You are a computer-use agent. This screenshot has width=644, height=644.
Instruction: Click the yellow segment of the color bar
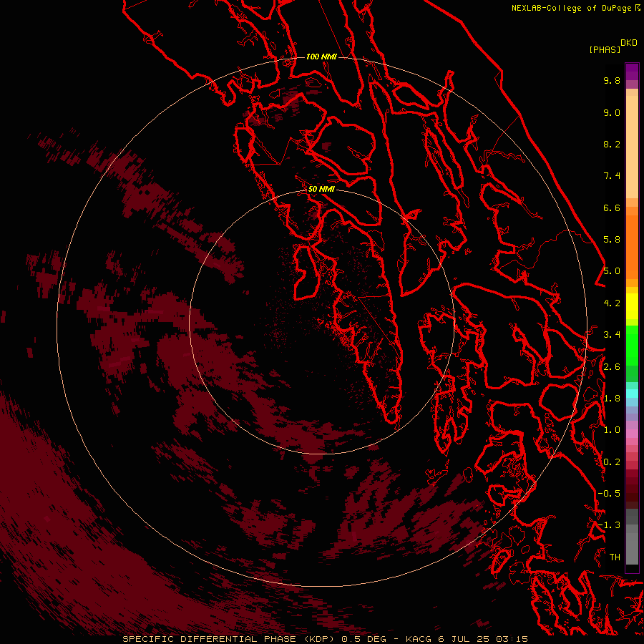[x=632, y=306]
